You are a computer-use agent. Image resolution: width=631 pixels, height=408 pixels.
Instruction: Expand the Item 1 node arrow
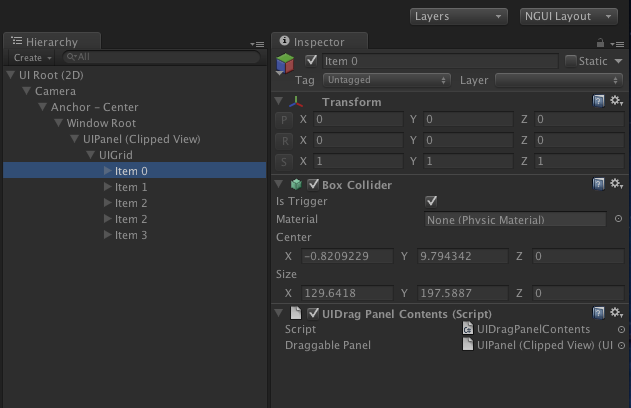tap(107, 187)
